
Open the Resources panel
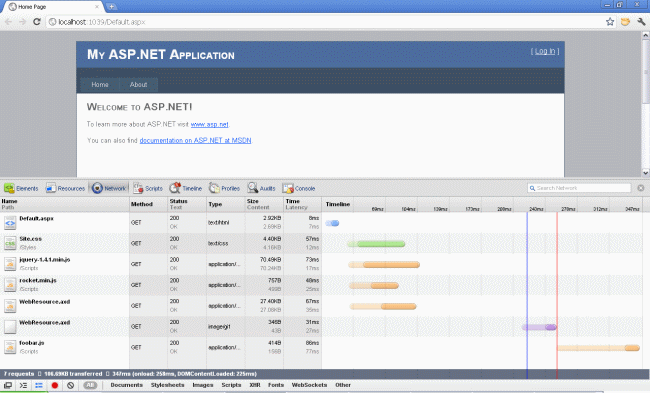(x=65, y=188)
